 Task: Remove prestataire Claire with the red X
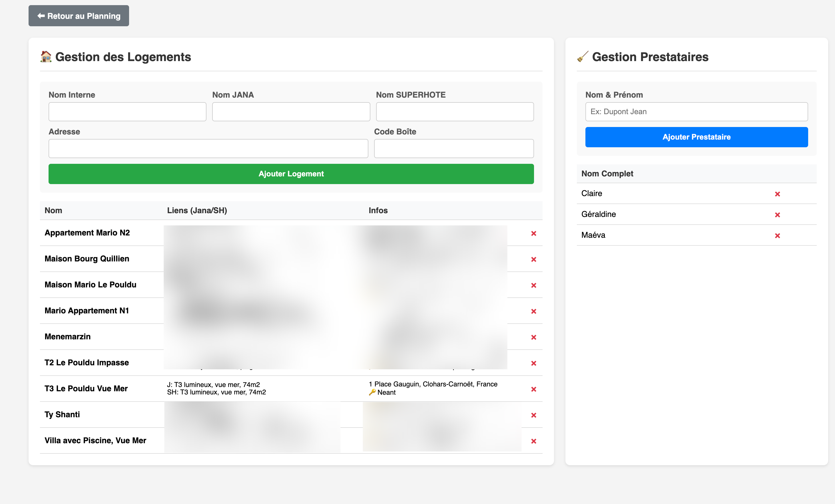tap(778, 194)
